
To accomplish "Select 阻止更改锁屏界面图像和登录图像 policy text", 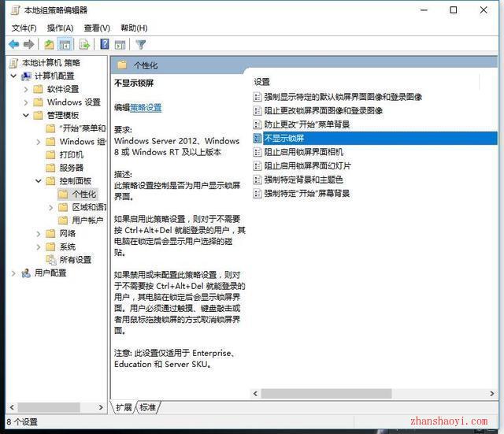I will coord(324,110).
